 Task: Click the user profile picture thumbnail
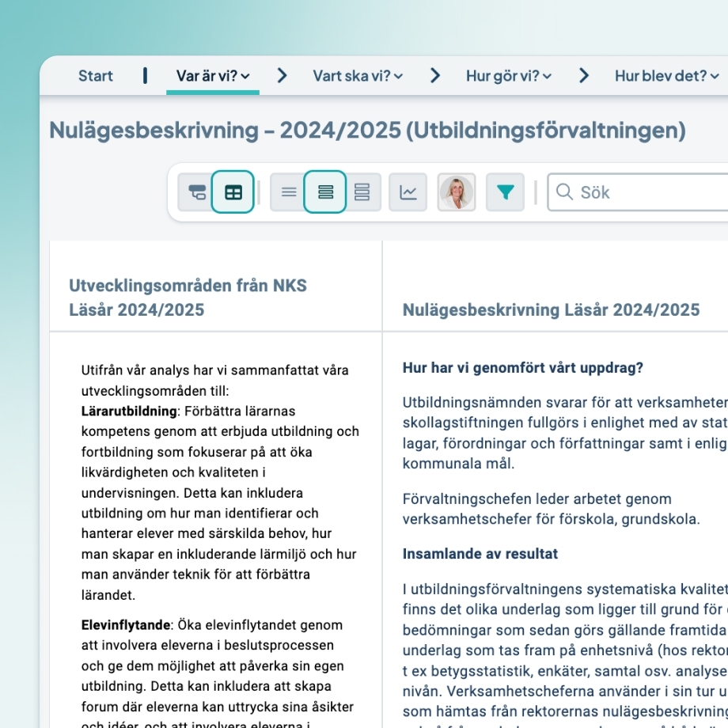(x=457, y=191)
